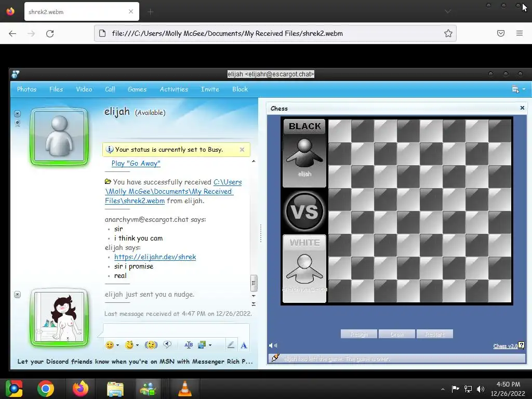
Task: Click the webcam icon beside elijah's picture
Action: tap(17, 123)
